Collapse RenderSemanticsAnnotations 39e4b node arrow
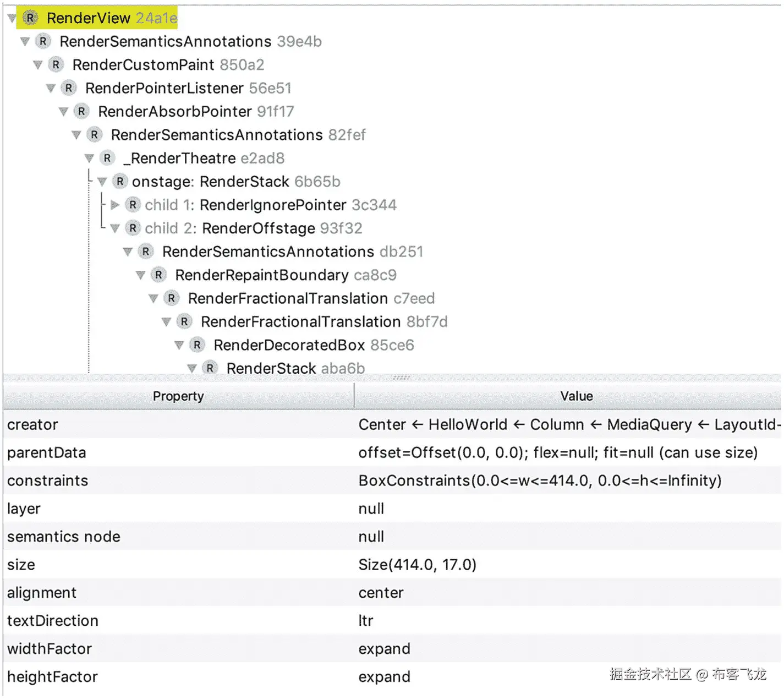Viewport: 784px width, 699px height. (25, 42)
